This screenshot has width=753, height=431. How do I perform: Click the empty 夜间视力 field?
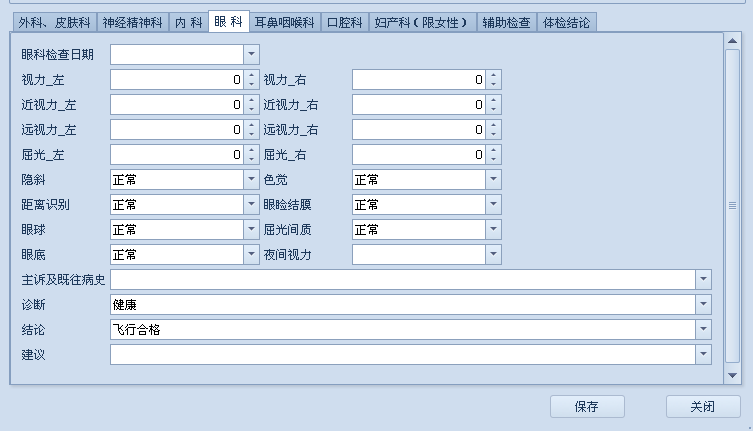(419, 254)
